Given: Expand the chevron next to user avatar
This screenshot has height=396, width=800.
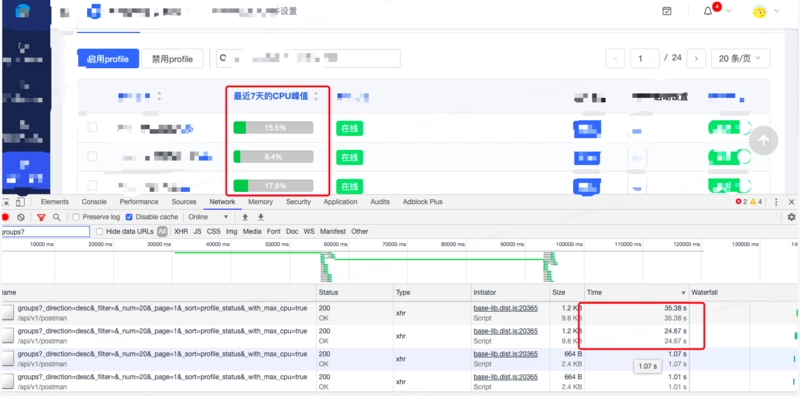Looking at the screenshot, I should coord(777,11).
